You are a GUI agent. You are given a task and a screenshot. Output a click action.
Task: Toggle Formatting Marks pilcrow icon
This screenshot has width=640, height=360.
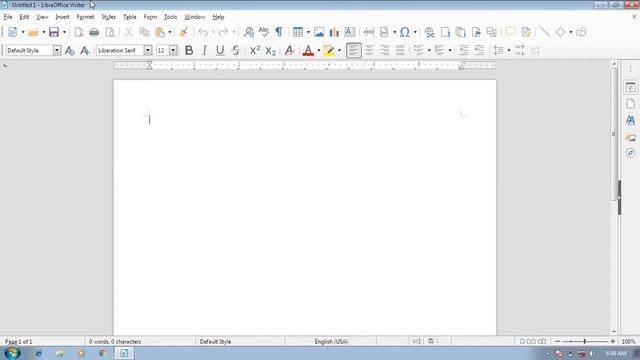279,32
